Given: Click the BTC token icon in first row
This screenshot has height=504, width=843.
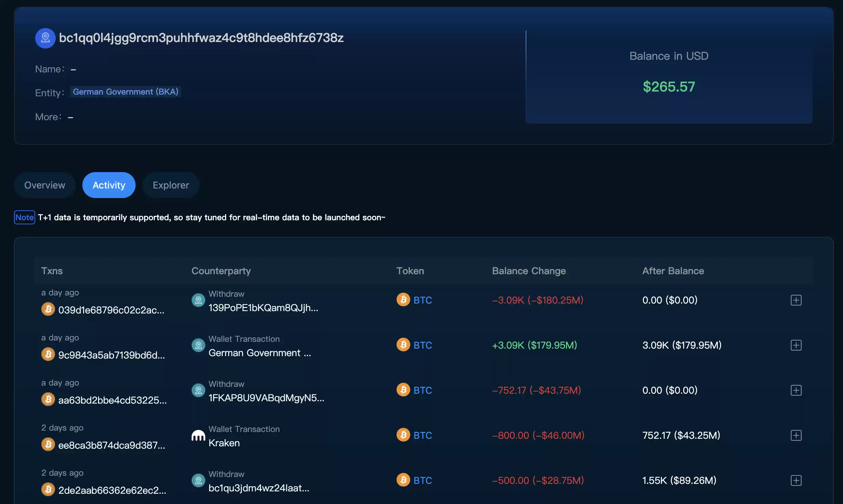Looking at the screenshot, I should click(403, 300).
